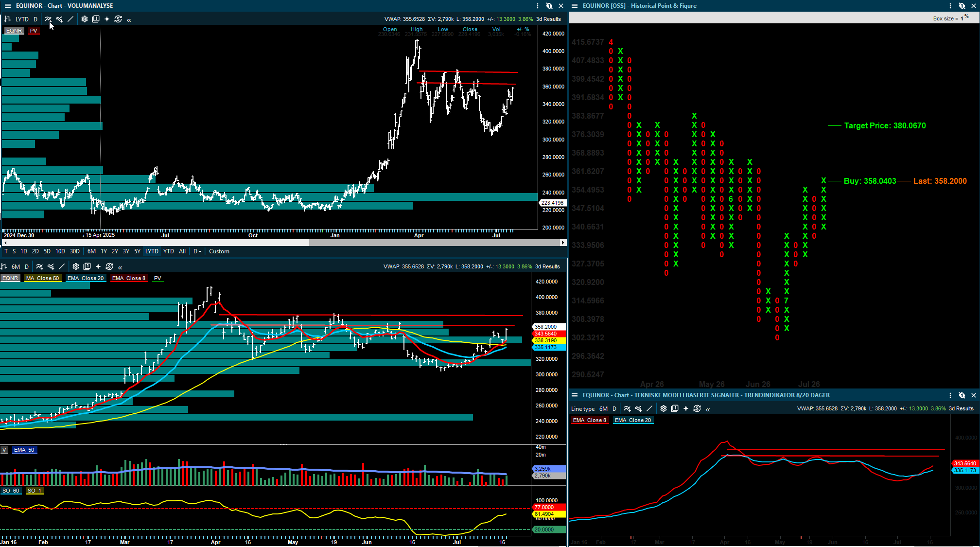980x547 pixels.
Task: Click the template/layout icon in the 6M chart toolbar
Action: pos(87,266)
